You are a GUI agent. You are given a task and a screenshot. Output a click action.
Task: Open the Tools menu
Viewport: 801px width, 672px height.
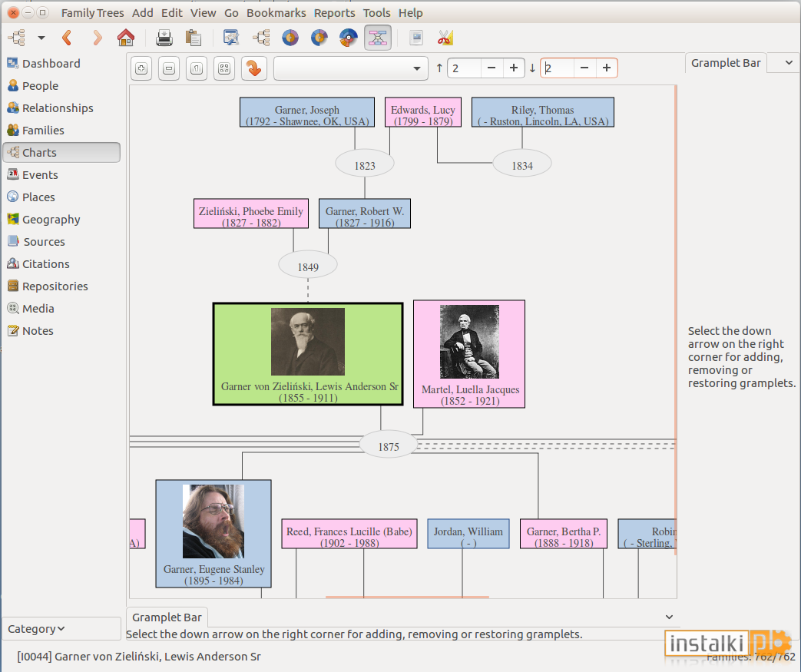coord(377,13)
